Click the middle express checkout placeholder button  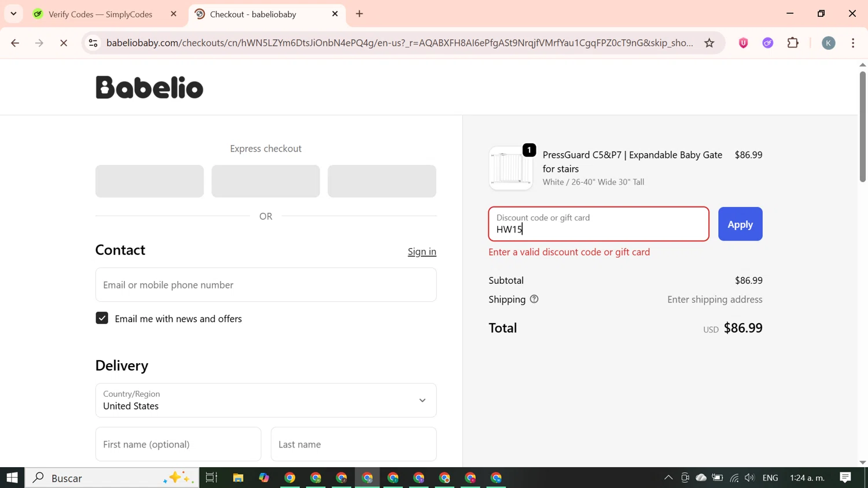[x=266, y=181]
